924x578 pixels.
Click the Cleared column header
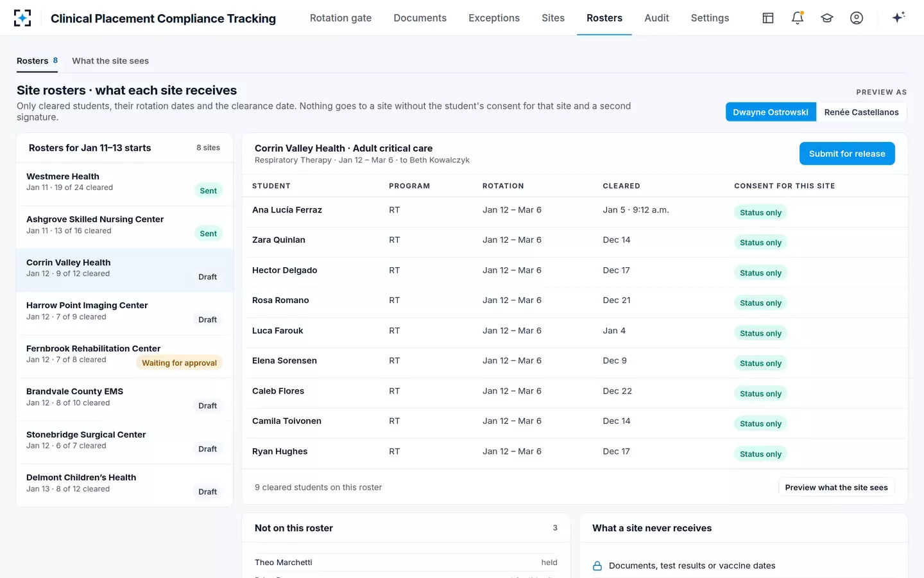621,186
